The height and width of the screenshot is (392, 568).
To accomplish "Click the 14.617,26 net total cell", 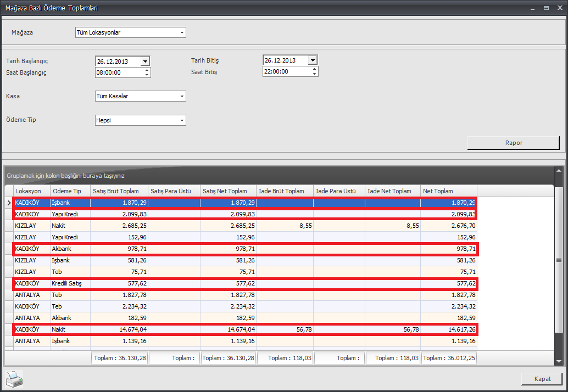I will [x=448, y=330].
